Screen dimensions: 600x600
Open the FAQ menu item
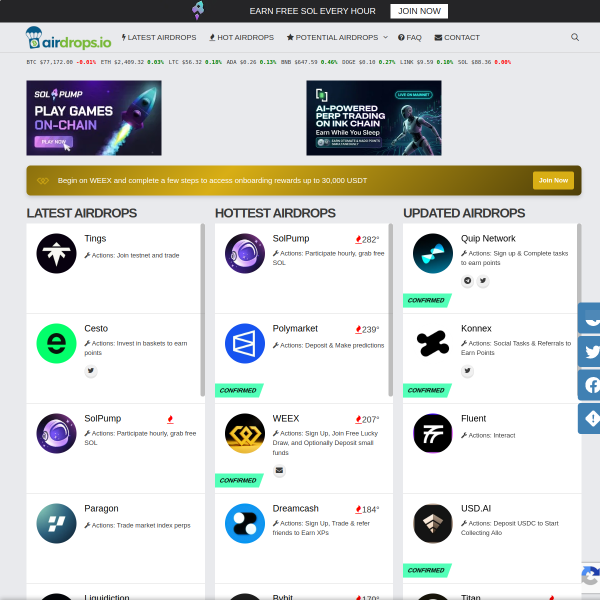(x=409, y=38)
